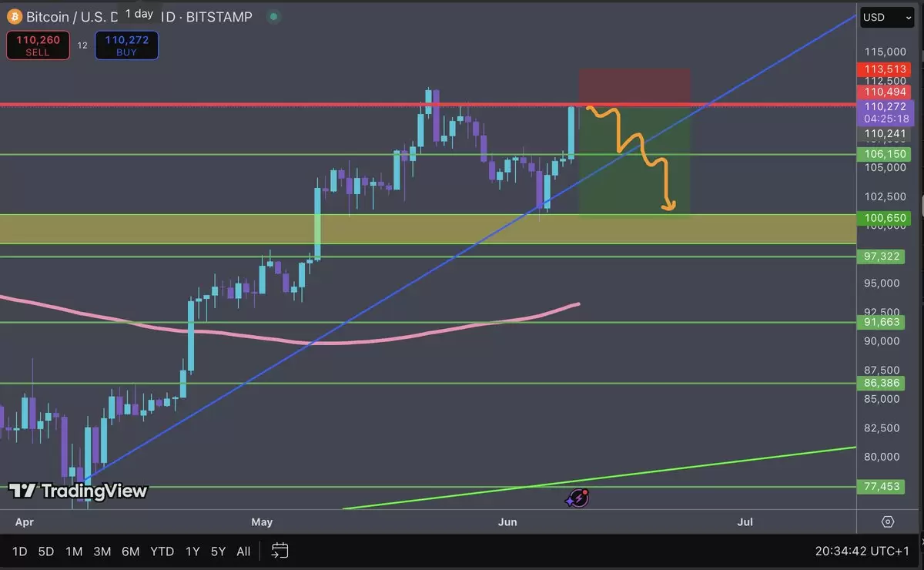
Task: Select the 3M time range
Action: pyautogui.click(x=102, y=552)
